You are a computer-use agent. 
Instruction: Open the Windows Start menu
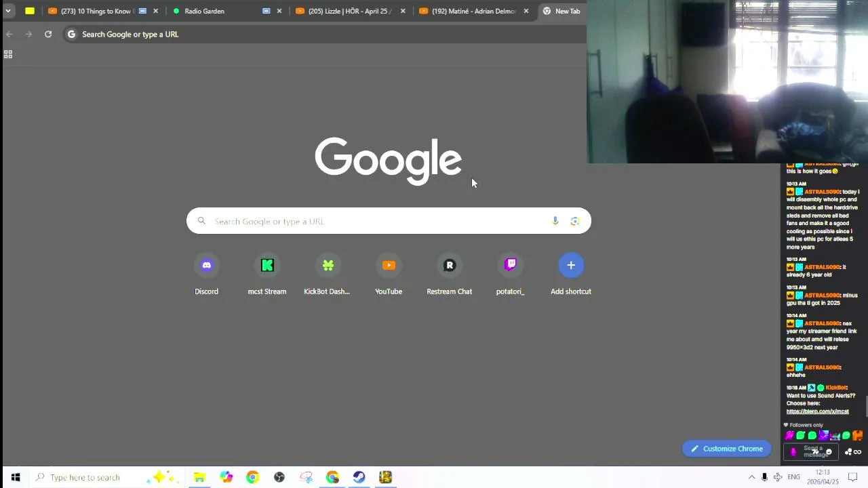pyautogui.click(x=15, y=477)
